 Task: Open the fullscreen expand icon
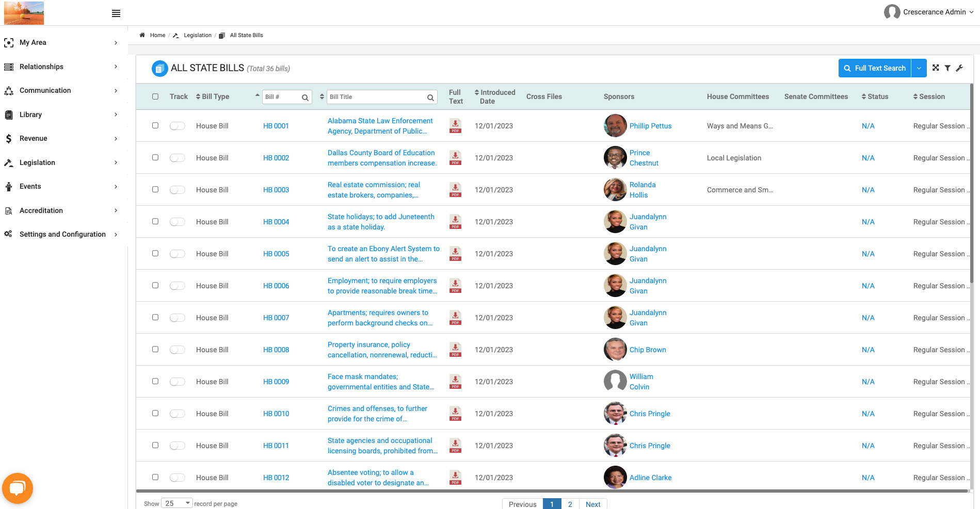pos(936,68)
